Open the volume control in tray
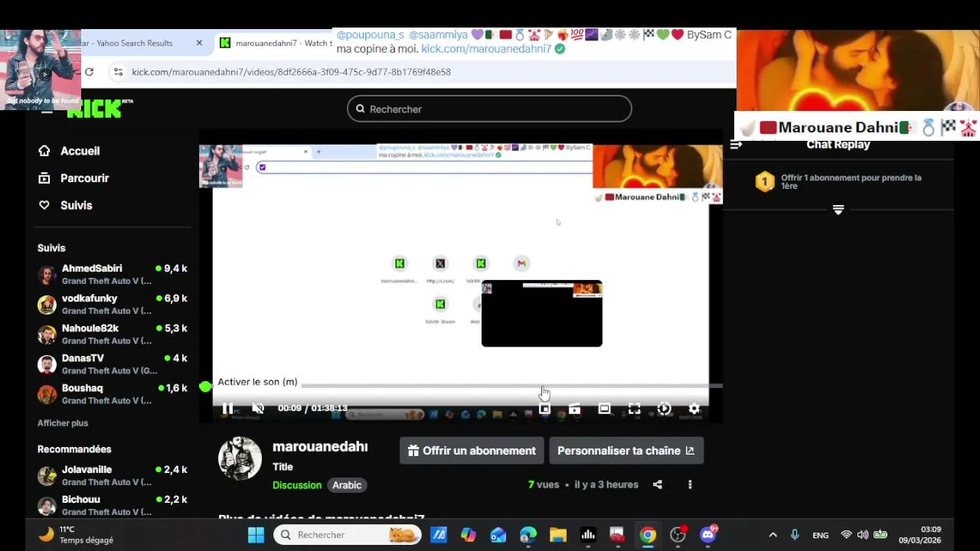 (863, 535)
